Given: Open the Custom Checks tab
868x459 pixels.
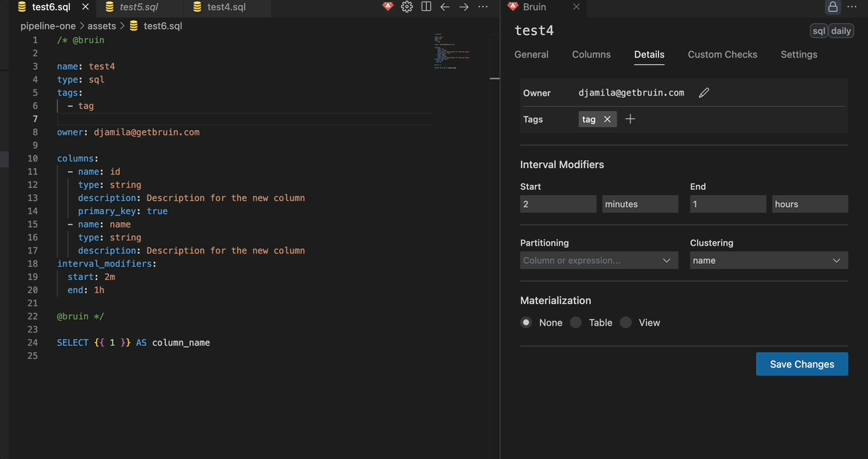Looking at the screenshot, I should click(723, 54).
